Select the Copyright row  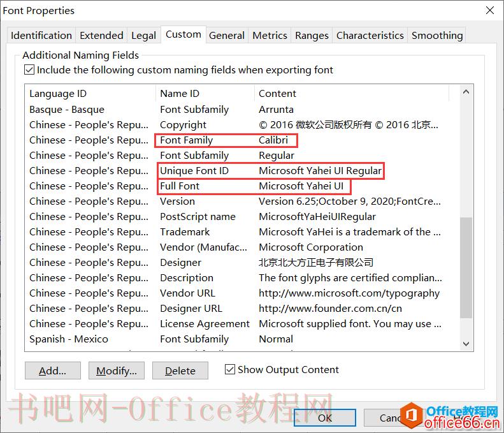[x=242, y=125]
